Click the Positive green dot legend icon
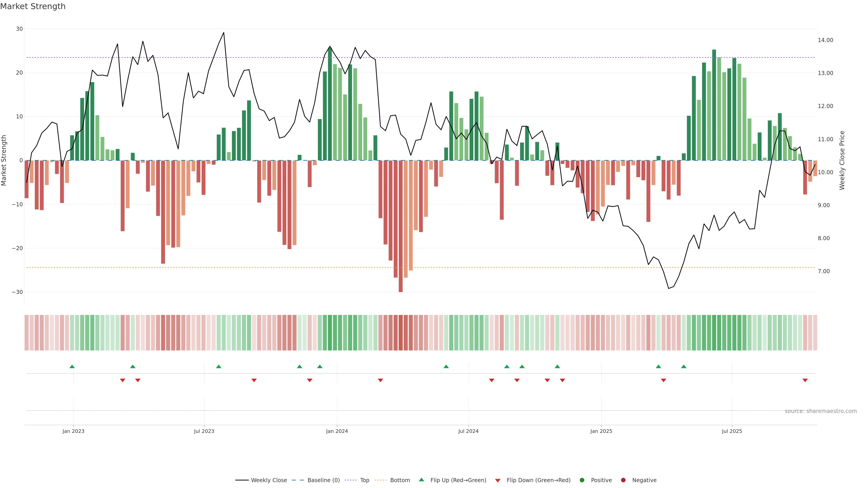 pos(582,480)
